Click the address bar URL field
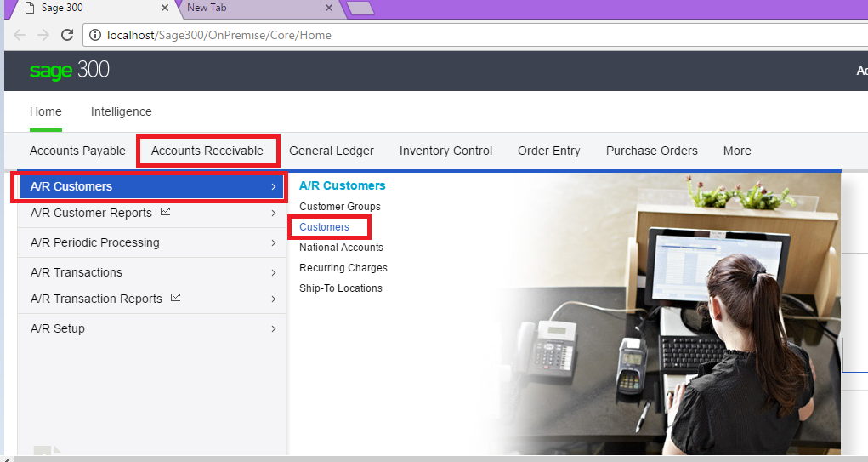Image resolution: width=868 pixels, height=462 pixels. [476, 35]
